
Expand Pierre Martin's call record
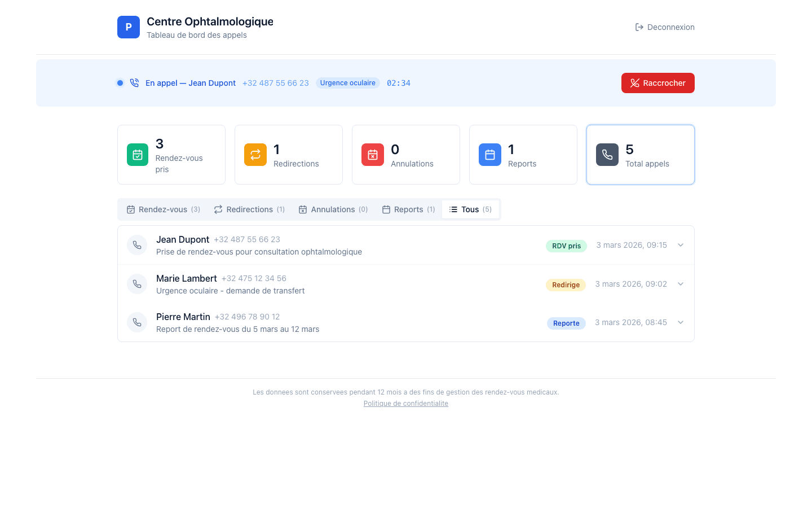pyautogui.click(x=681, y=322)
